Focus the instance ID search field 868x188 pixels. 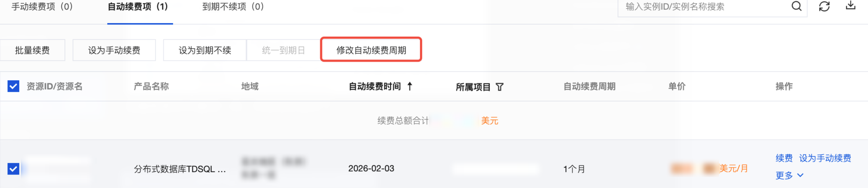coord(704,7)
